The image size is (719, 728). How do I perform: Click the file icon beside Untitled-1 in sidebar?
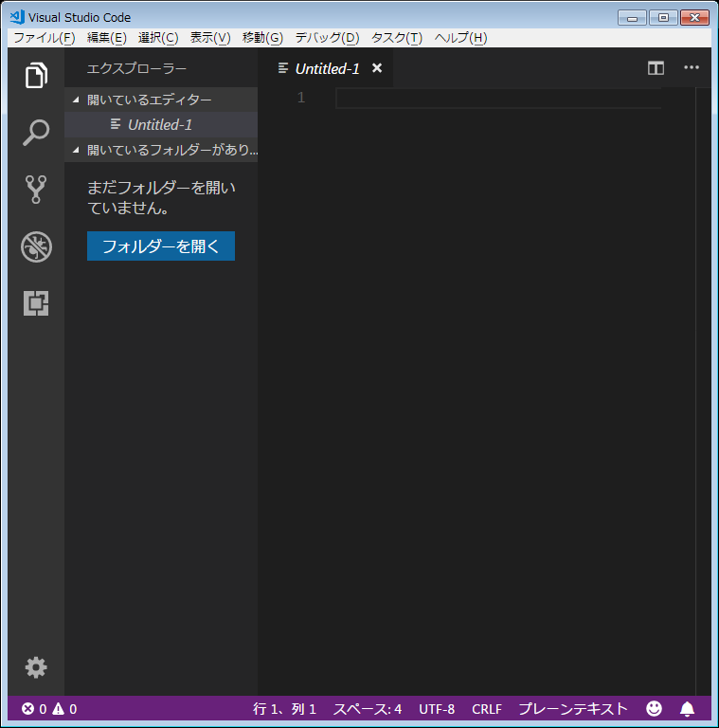click(x=116, y=124)
